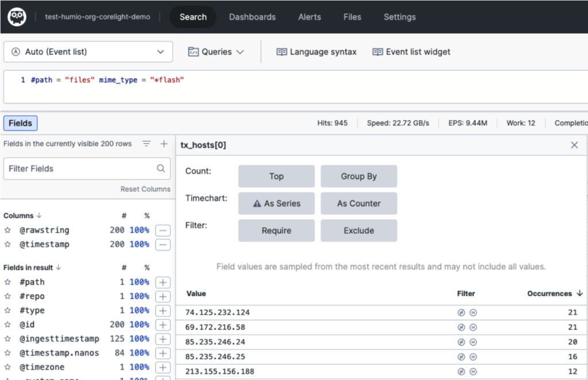Star the @timezone field
Viewport: 588px width, 380px height.
point(7,367)
